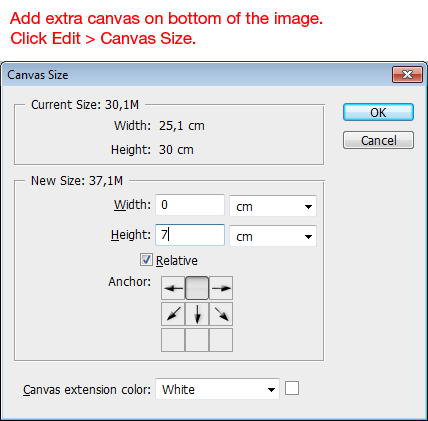428x421 pixels.
Task: Open the white canvas extension color swatch
Action: pyautogui.click(x=292, y=388)
